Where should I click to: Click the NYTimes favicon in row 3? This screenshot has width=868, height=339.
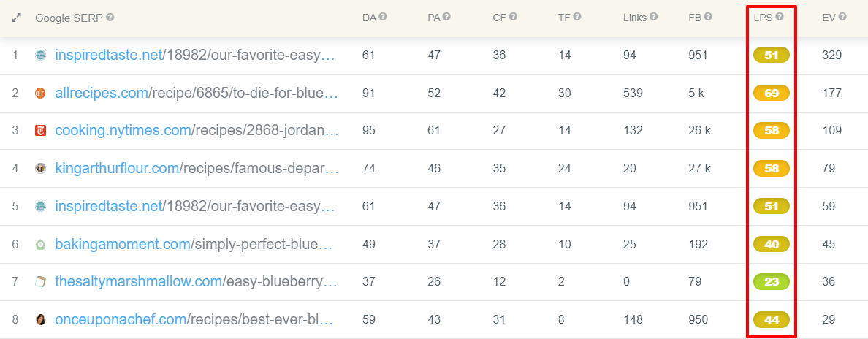click(x=40, y=131)
